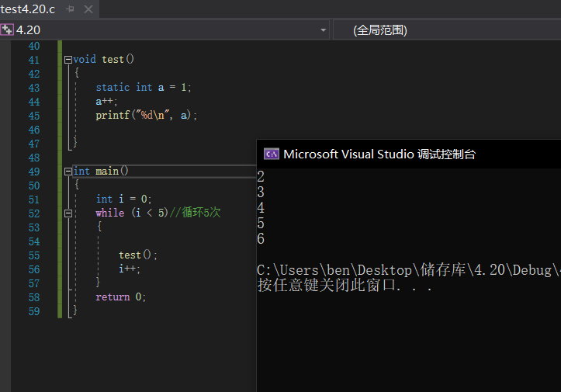561x392 pixels.
Task: Click the 'int i = 0;' line
Action: tap(124, 199)
